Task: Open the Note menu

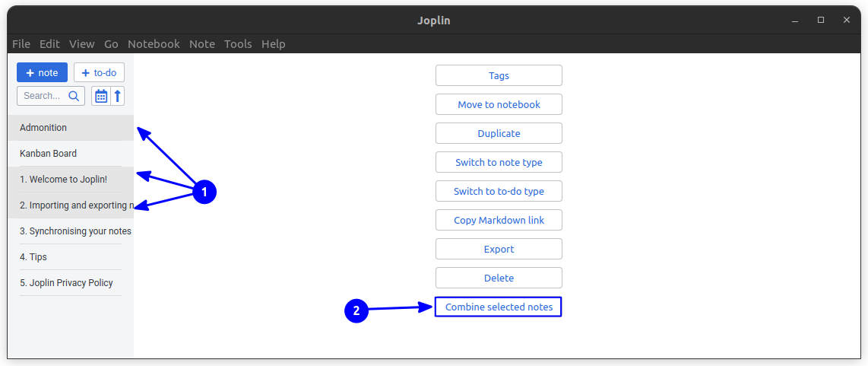Action: 202,44
